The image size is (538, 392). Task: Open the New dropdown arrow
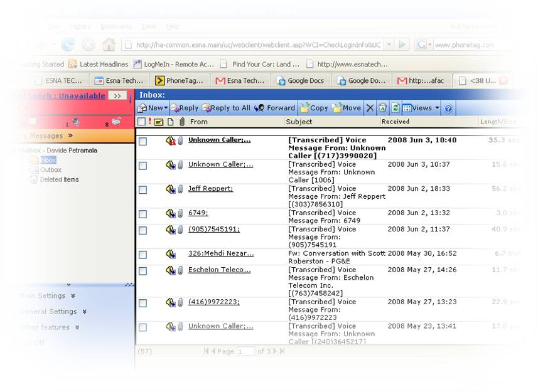[x=166, y=108]
